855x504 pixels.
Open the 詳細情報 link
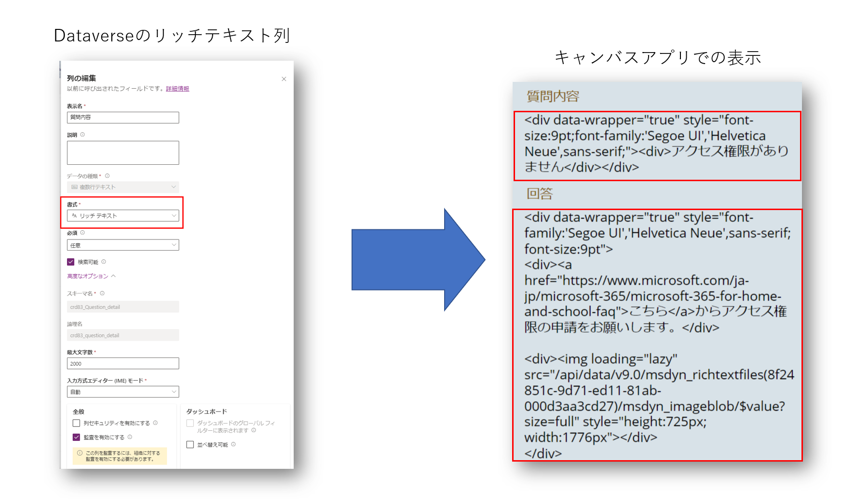click(x=177, y=89)
